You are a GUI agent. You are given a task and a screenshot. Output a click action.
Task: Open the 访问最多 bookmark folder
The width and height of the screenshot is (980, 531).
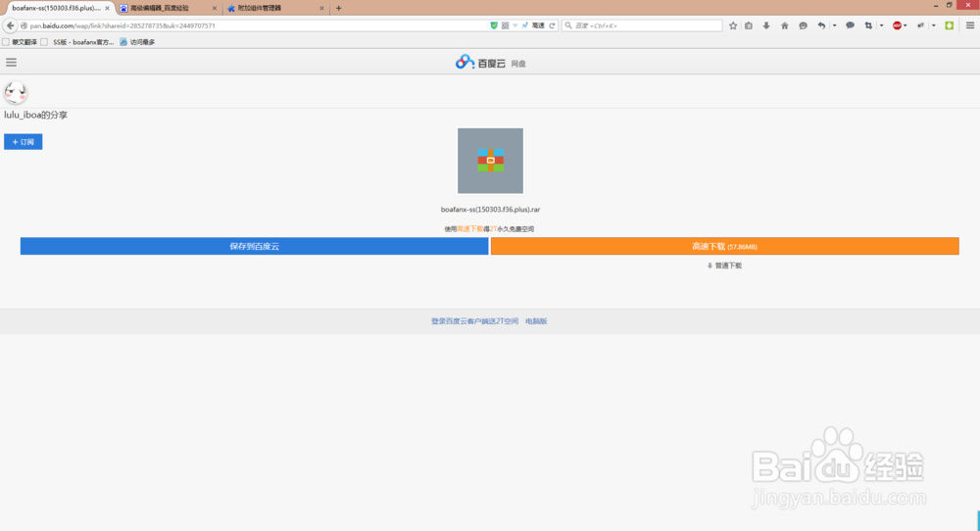137,42
